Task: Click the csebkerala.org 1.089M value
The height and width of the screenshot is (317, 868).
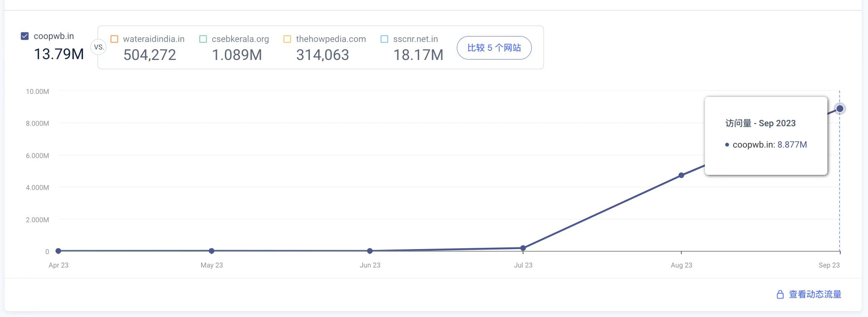Action: click(x=237, y=55)
